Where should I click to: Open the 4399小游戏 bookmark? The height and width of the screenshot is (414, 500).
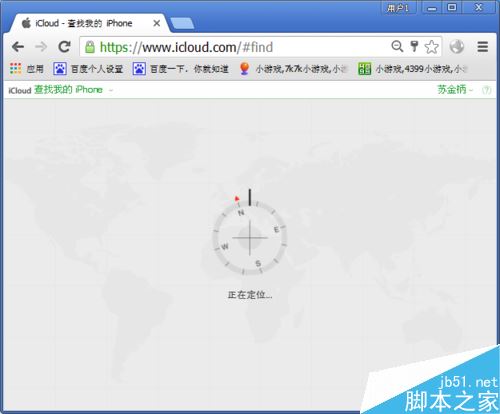point(413,69)
